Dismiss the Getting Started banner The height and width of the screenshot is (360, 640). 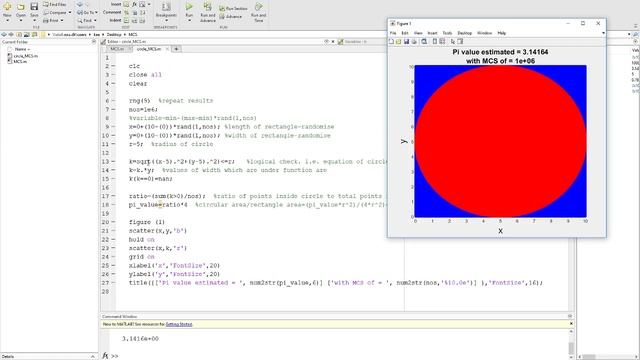571,324
